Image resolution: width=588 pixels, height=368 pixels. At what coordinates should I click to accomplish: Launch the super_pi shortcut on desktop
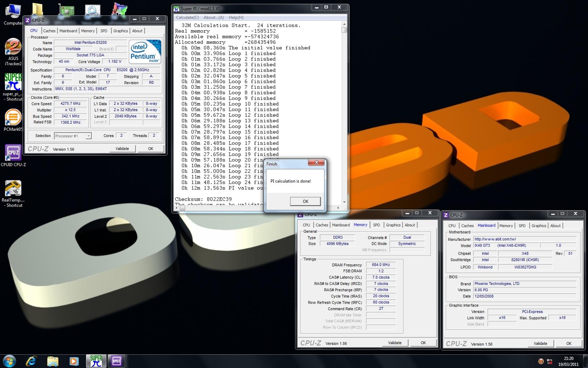13,87
